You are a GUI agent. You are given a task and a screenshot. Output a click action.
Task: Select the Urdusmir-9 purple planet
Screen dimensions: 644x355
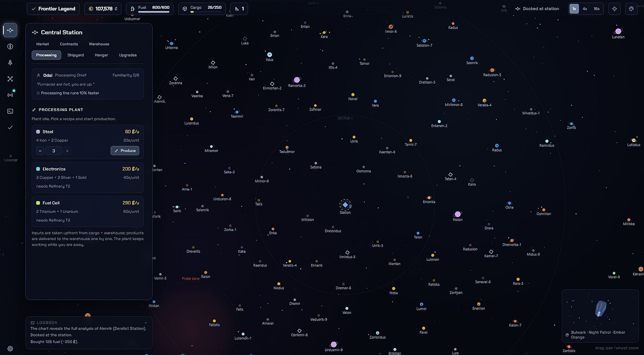click(334, 345)
